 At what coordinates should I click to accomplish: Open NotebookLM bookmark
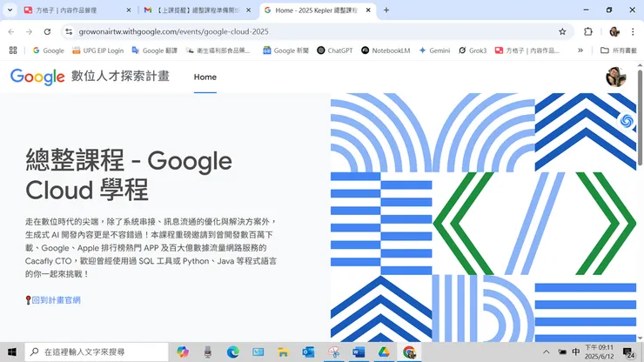[x=386, y=50]
